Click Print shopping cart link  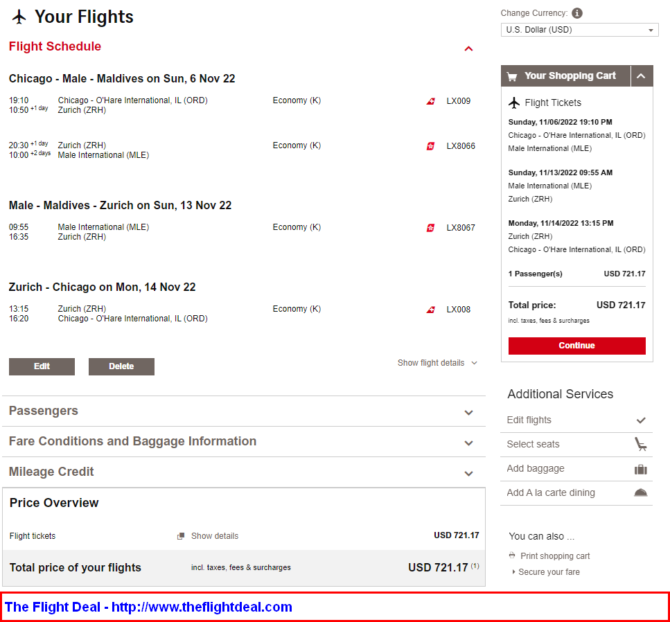(x=555, y=556)
